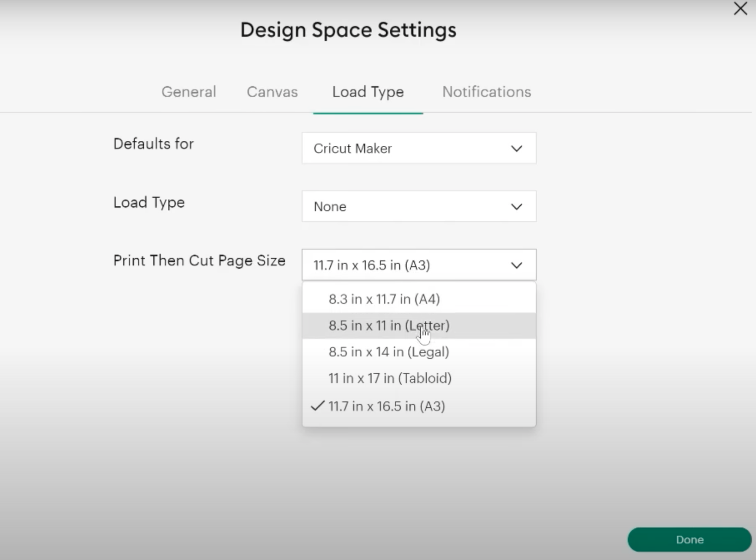Select 11.7 in x 16.5 in (A3)
The width and height of the screenshot is (756, 560).
(386, 406)
